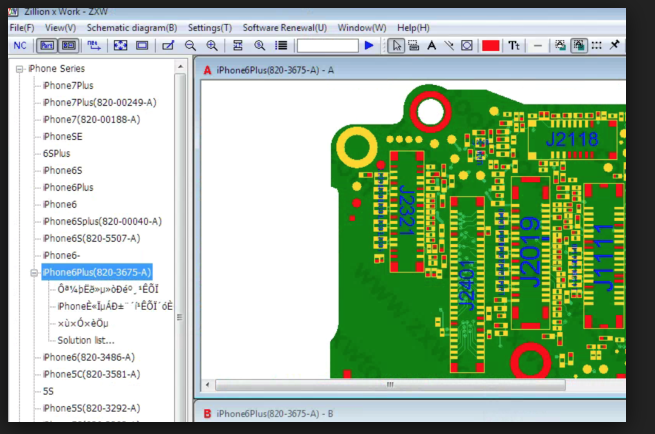Select the arrow pointer tool
655x434 pixels.
[x=396, y=46]
